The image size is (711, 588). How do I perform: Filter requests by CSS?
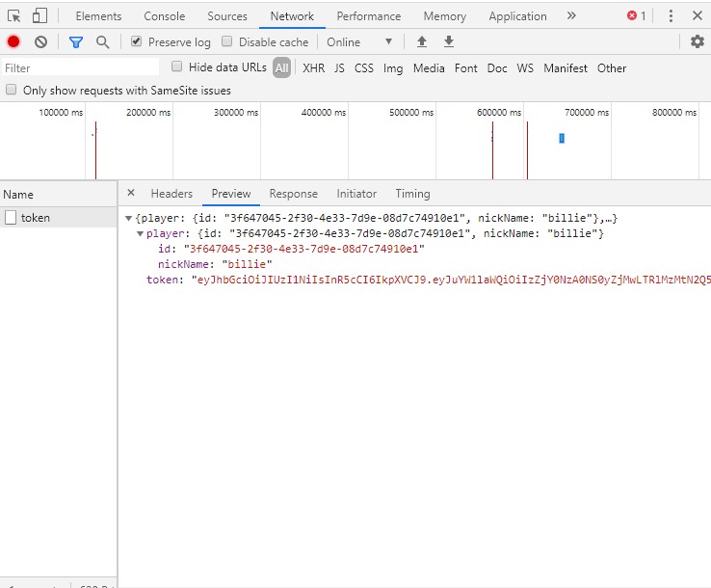[x=363, y=68]
